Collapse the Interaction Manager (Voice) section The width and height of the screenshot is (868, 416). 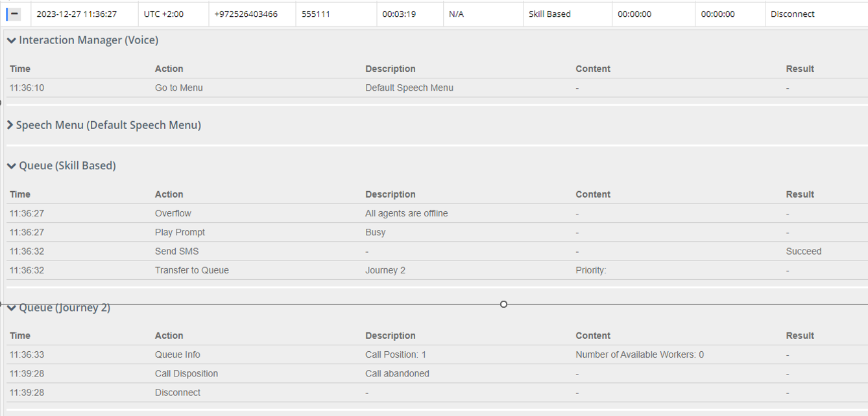12,41
